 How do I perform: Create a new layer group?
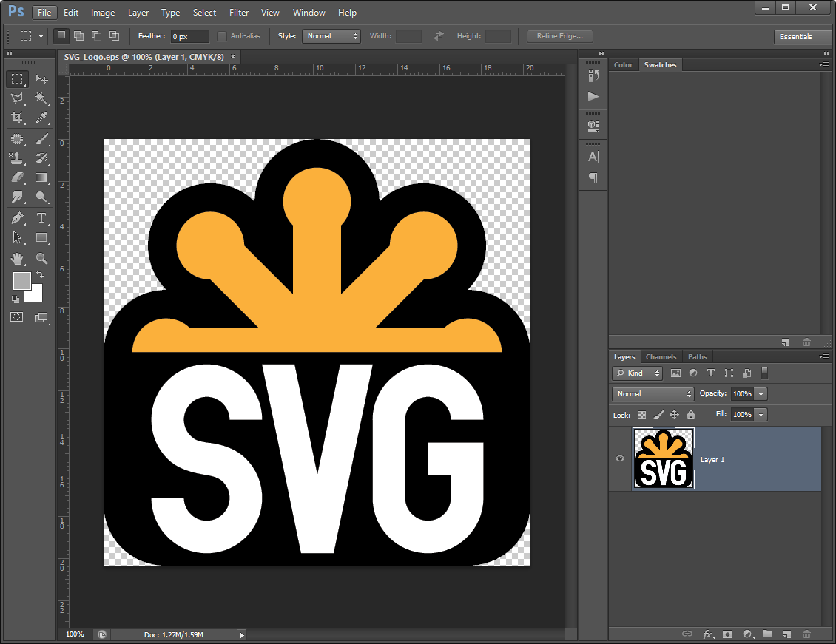coord(767,634)
